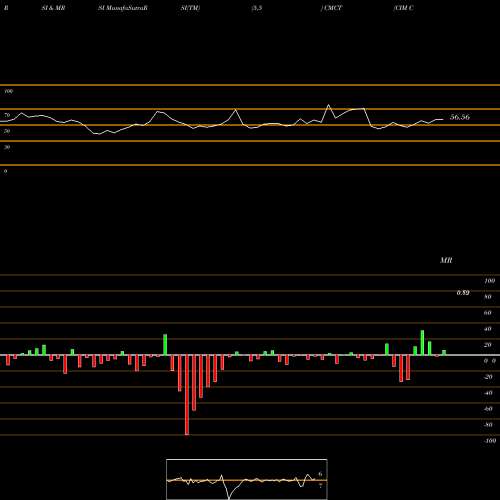Open the mini overview chart thumbnail

247,479
